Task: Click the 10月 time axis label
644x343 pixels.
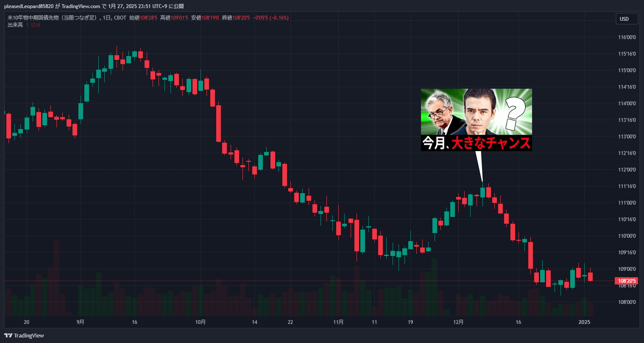Action: click(201, 322)
